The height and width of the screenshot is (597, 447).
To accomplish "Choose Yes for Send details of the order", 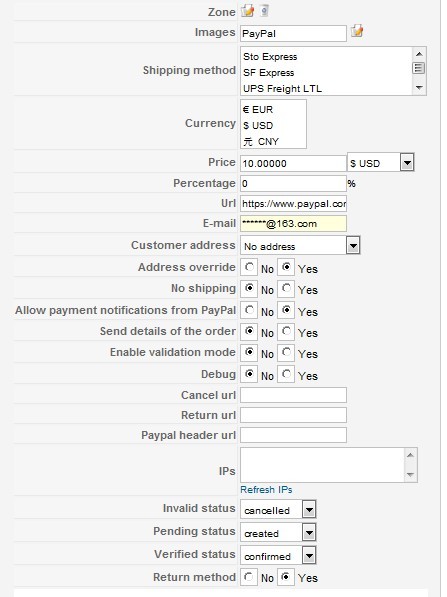I will coord(287,331).
